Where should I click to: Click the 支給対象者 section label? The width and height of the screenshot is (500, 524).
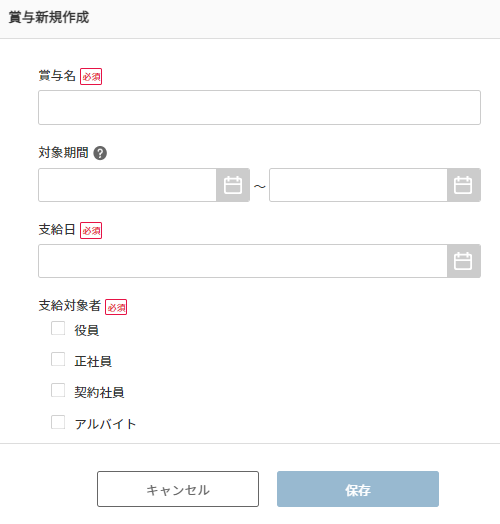point(70,305)
